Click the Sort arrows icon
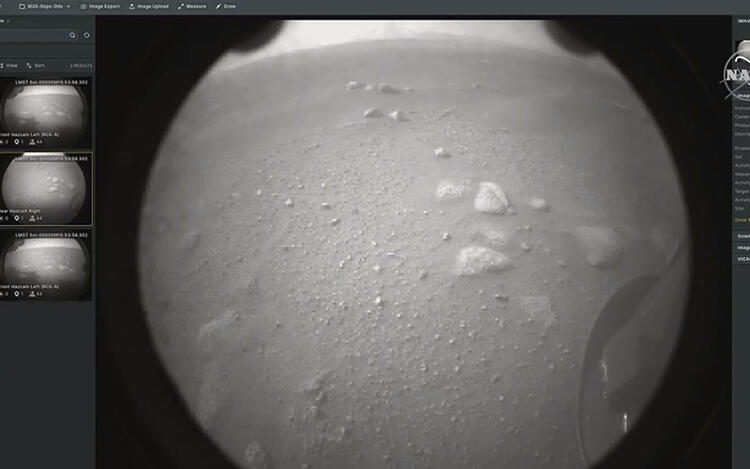The height and width of the screenshot is (469, 750). pyautogui.click(x=29, y=65)
